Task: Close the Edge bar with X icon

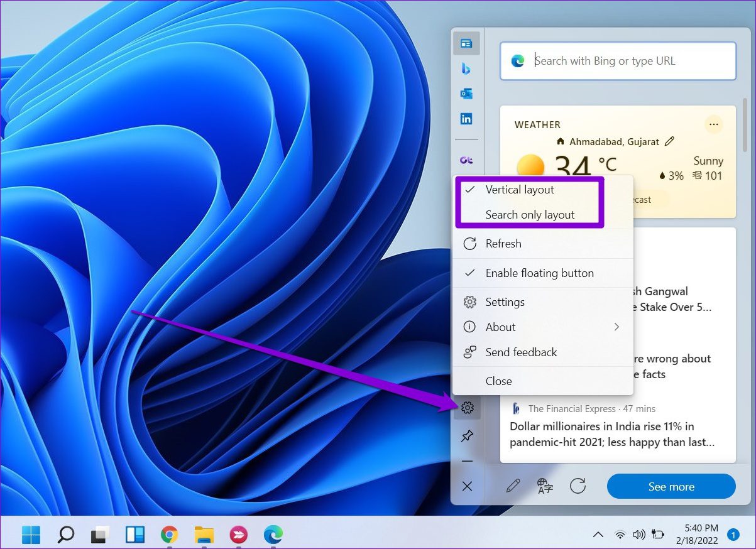Action: [x=467, y=486]
